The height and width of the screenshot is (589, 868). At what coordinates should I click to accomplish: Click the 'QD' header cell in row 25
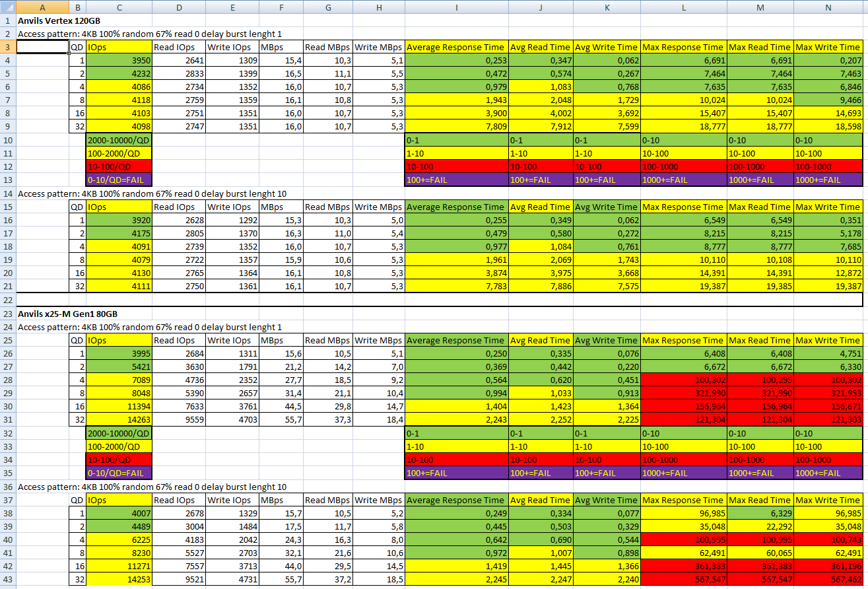(x=77, y=340)
